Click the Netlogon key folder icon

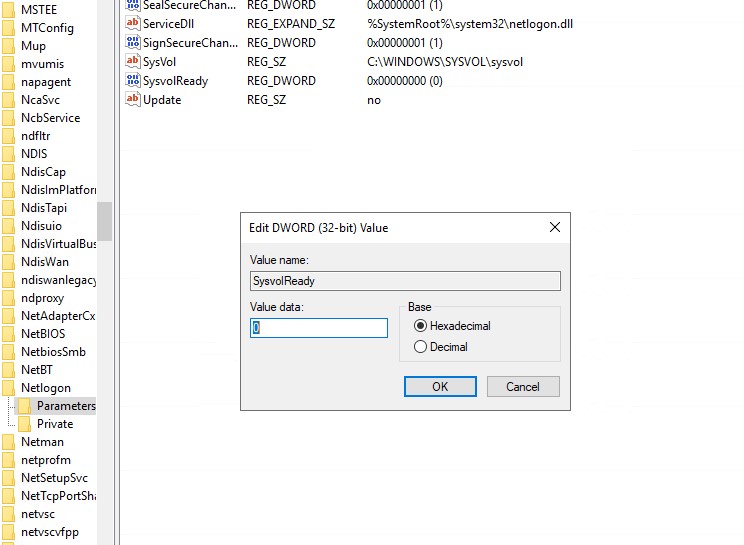tap(9, 388)
